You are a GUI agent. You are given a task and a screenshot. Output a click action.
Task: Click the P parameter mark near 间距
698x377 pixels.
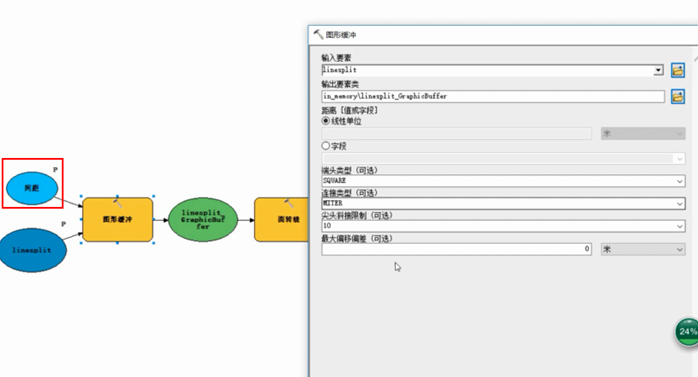point(55,170)
